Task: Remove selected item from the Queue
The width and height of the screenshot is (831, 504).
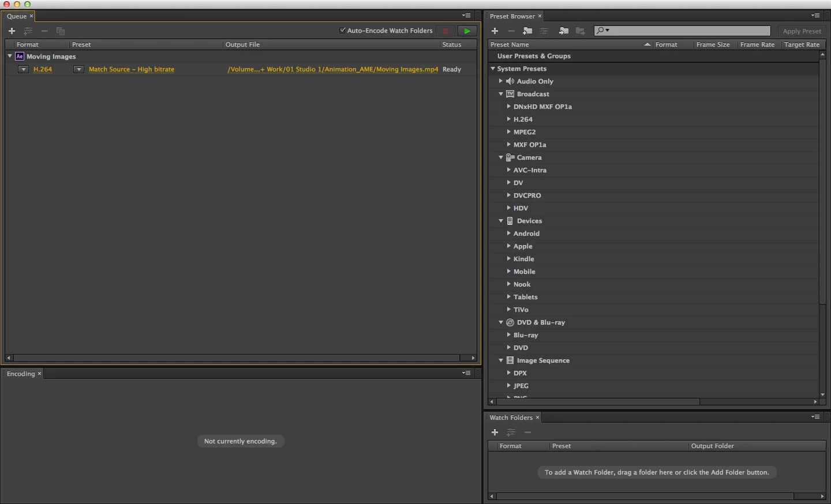Action: pyautogui.click(x=44, y=31)
